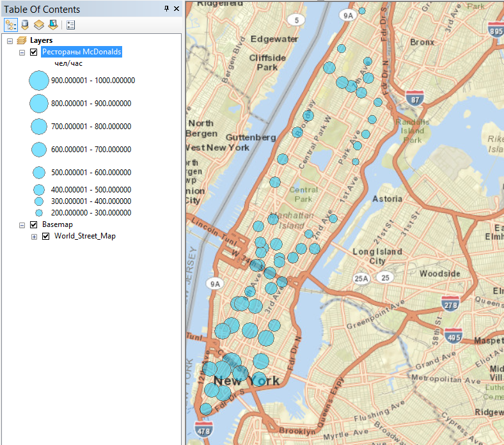Click the чел/час field heading

[68, 63]
